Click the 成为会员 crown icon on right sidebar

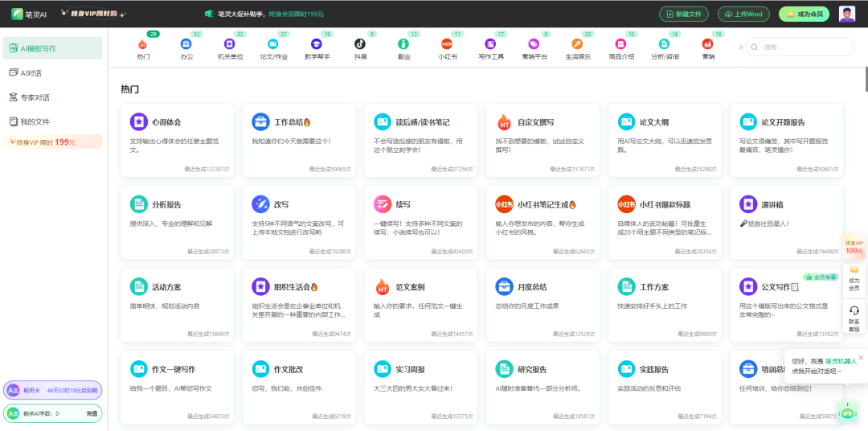tap(854, 269)
